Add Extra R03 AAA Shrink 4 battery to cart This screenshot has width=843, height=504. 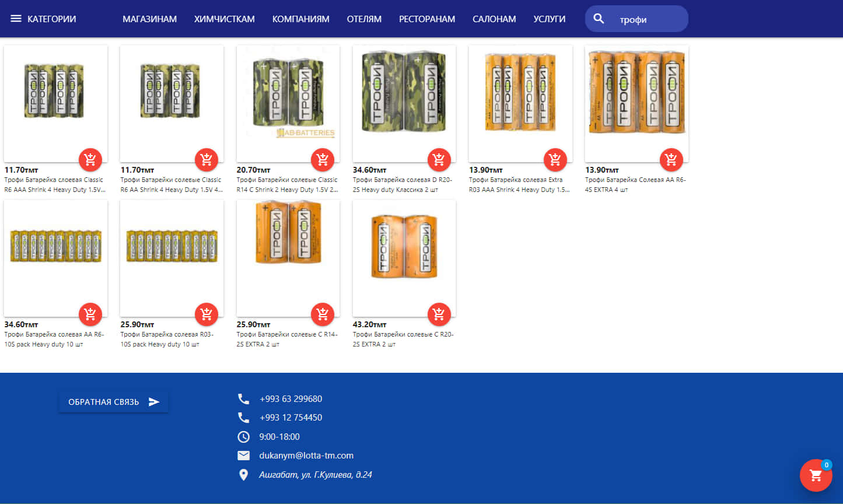[555, 159]
